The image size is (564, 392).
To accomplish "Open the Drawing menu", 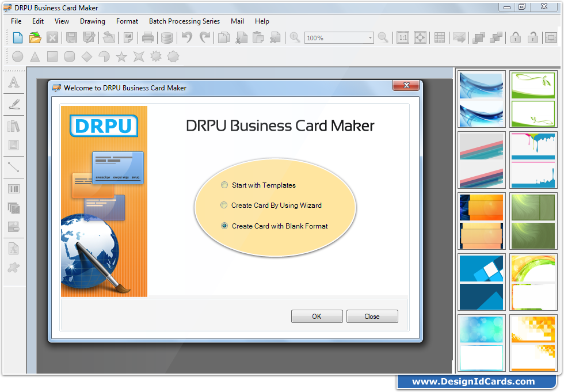I will pyautogui.click(x=93, y=21).
